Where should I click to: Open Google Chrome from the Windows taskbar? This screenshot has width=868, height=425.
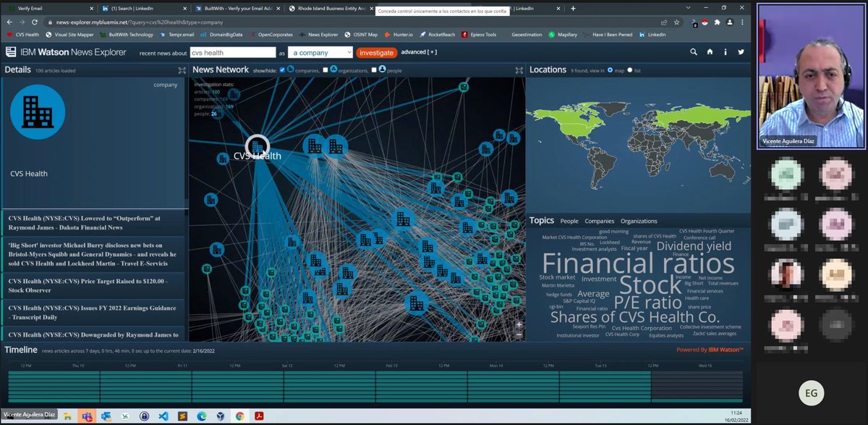point(239,417)
